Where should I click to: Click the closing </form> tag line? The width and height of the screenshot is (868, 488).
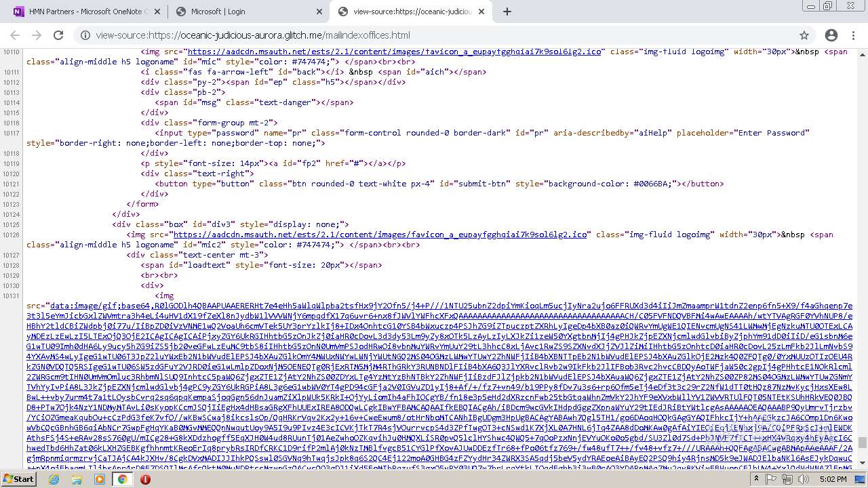(142, 204)
